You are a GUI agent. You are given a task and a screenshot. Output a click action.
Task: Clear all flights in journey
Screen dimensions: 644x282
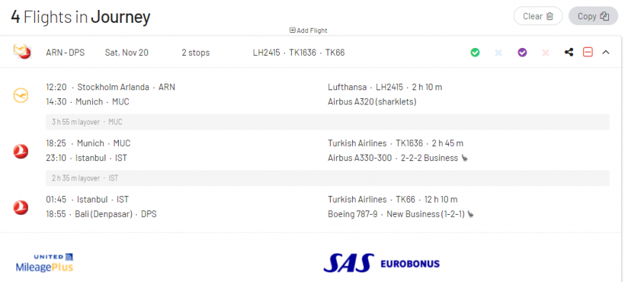(x=537, y=16)
